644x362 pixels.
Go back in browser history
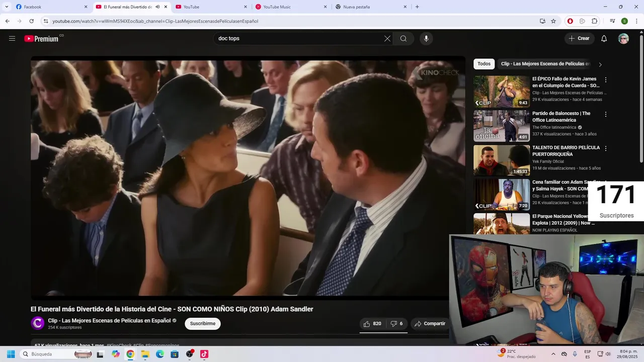(7, 21)
